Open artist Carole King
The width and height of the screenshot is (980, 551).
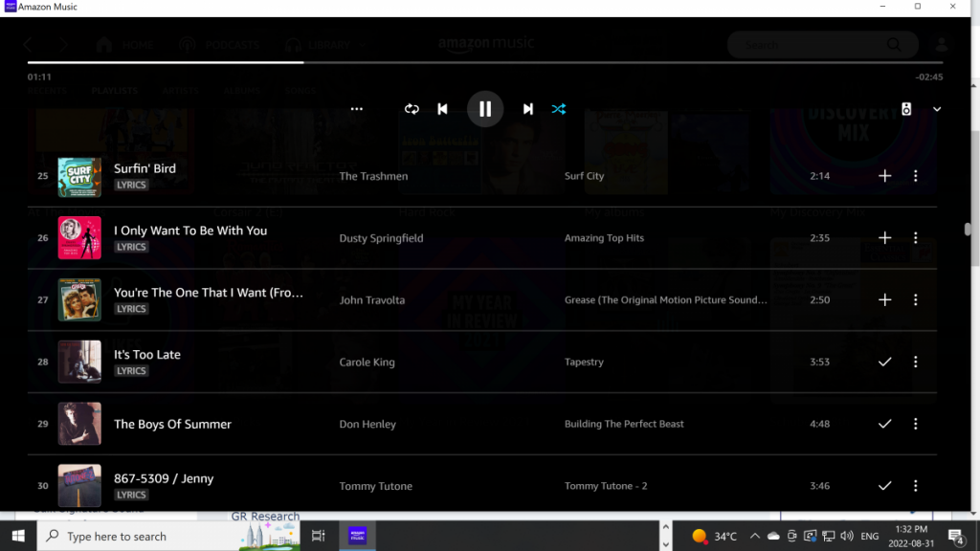click(367, 362)
